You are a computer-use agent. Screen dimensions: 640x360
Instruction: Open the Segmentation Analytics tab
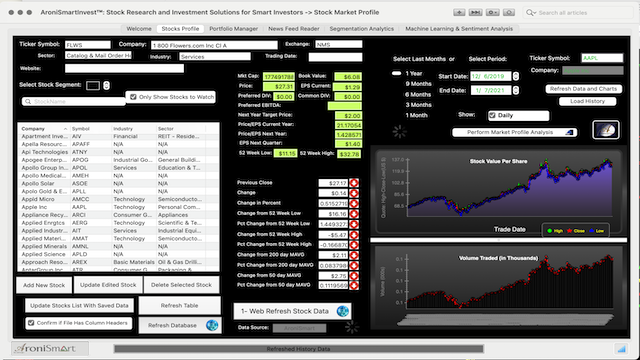click(x=362, y=29)
